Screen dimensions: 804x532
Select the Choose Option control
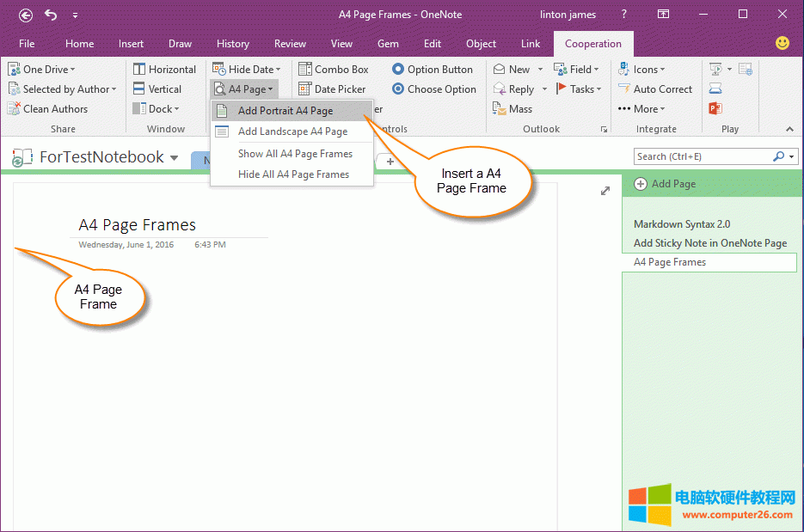(x=433, y=89)
